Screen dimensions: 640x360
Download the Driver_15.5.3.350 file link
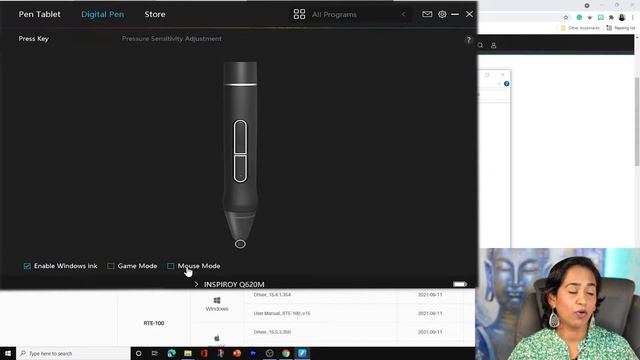coord(272,332)
